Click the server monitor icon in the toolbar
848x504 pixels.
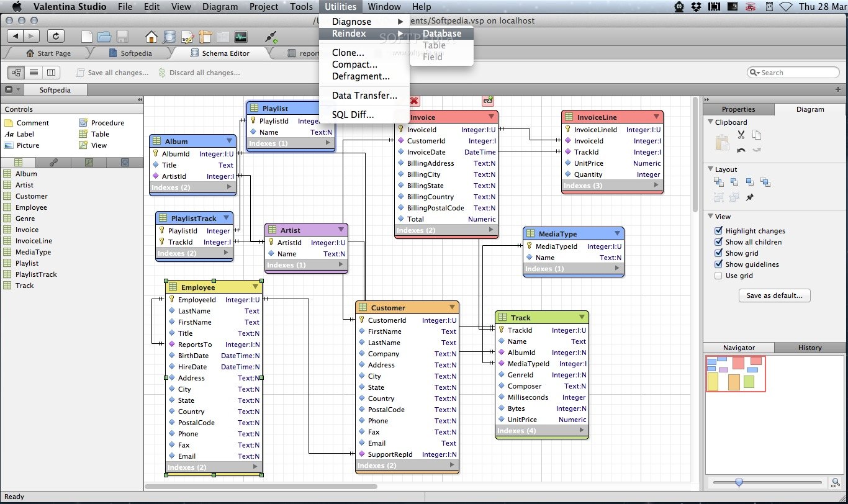tap(241, 37)
